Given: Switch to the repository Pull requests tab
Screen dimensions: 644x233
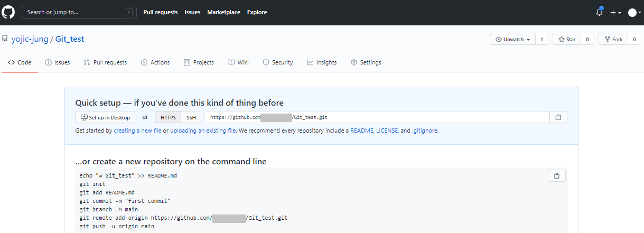Looking at the screenshot, I should point(105,62).
